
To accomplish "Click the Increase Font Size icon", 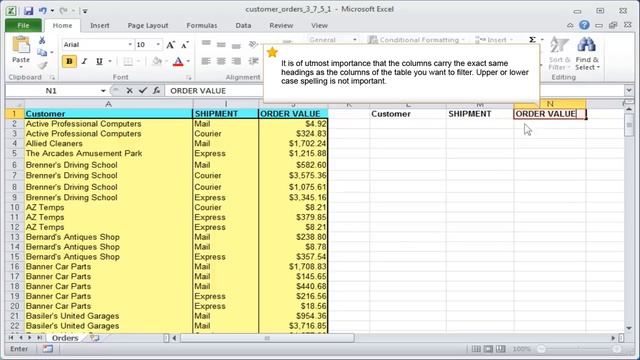I will (x=171, y=44).
